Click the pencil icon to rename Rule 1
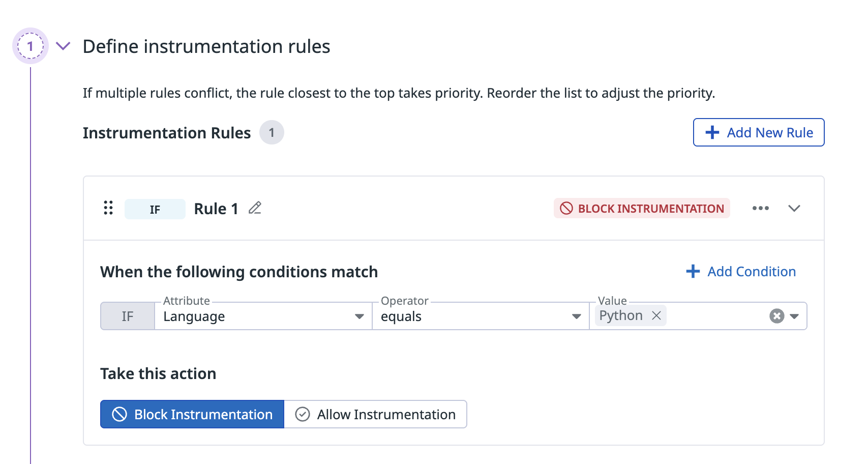868x464 pixels. pyautogui.click(x=255, y=208)
